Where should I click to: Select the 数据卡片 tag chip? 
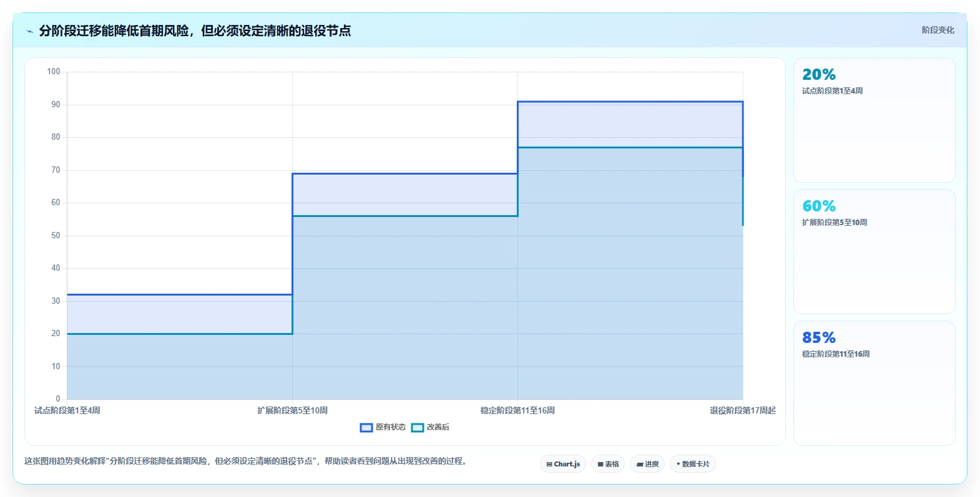point(693,464)
